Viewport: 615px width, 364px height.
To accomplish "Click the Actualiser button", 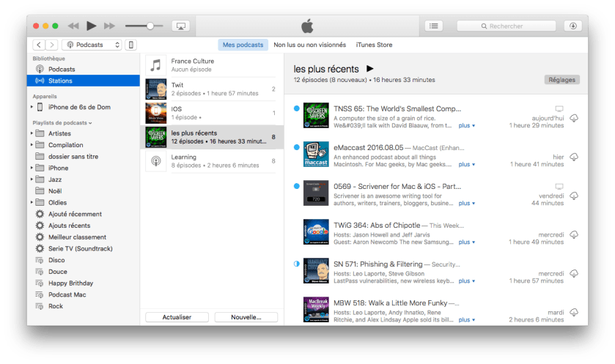I will [x=177, y=317].
